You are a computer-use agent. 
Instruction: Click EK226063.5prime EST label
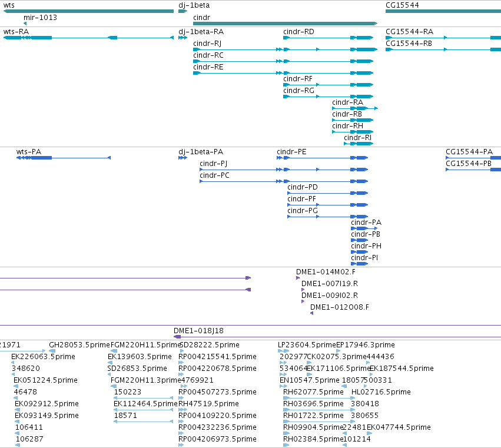[x=43, y=357]
